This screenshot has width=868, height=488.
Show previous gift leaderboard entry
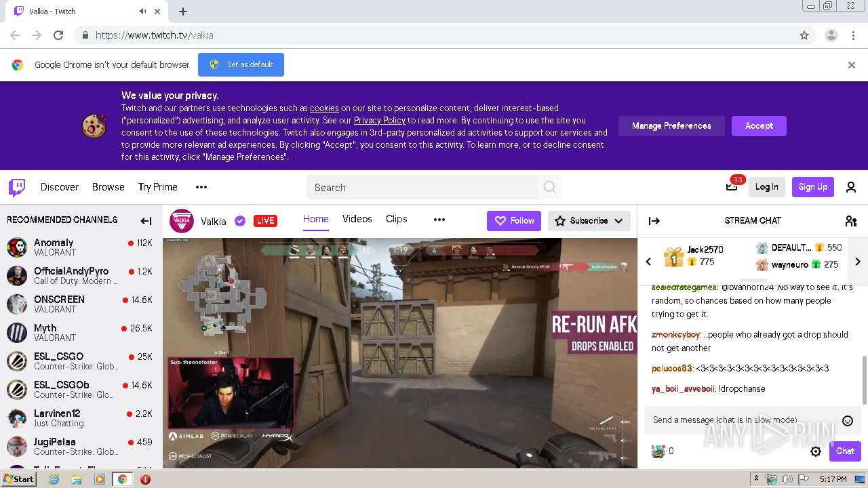(648, 262)
